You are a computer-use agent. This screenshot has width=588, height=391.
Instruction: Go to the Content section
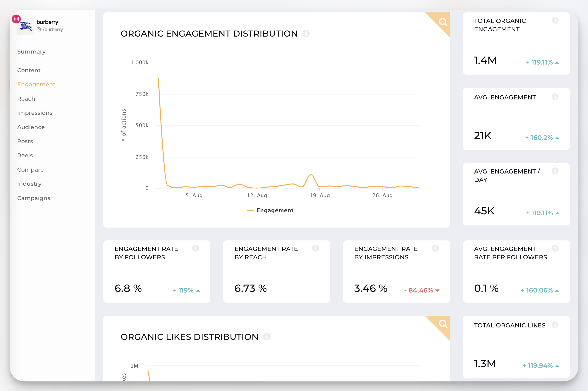pos(29,70)
